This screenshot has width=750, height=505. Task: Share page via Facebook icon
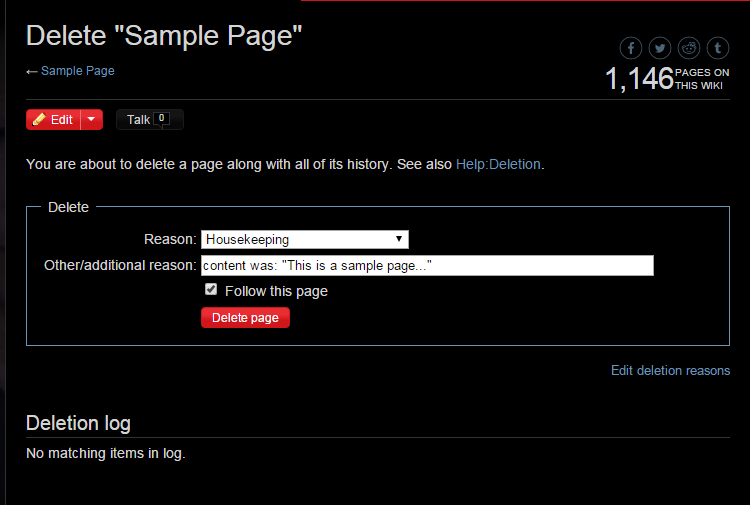tap(631, 48)
